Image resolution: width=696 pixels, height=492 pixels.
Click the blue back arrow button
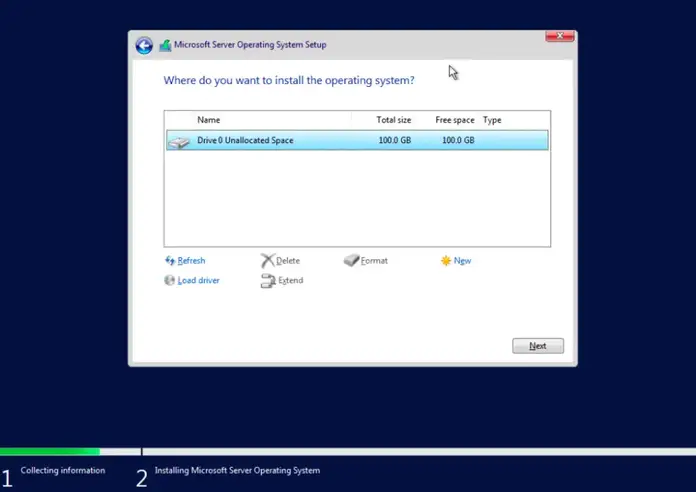click(144, 45)
